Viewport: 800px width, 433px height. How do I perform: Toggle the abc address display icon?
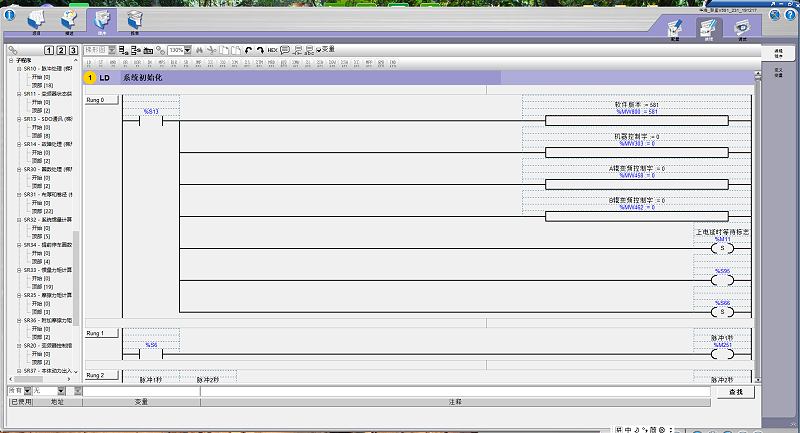point(309,50)
